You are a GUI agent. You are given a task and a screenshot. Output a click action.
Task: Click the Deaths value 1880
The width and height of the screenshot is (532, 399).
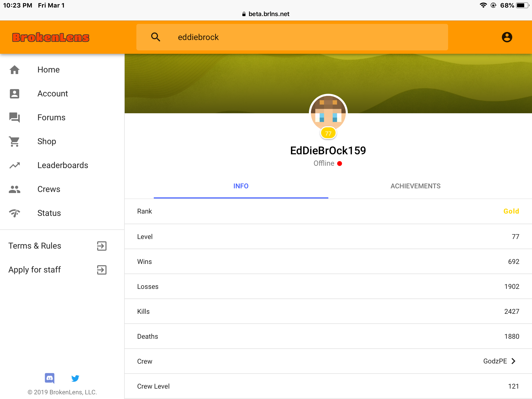(x=512, y=336)
